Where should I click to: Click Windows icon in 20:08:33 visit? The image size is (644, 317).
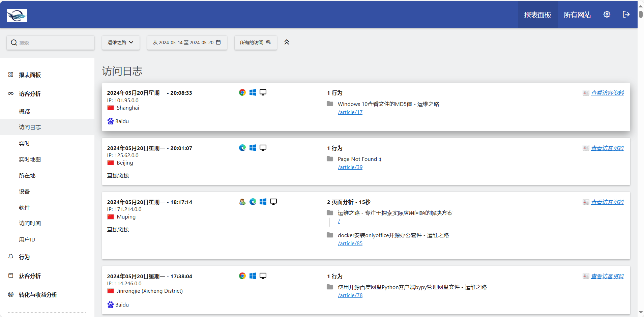pos(253,92)
